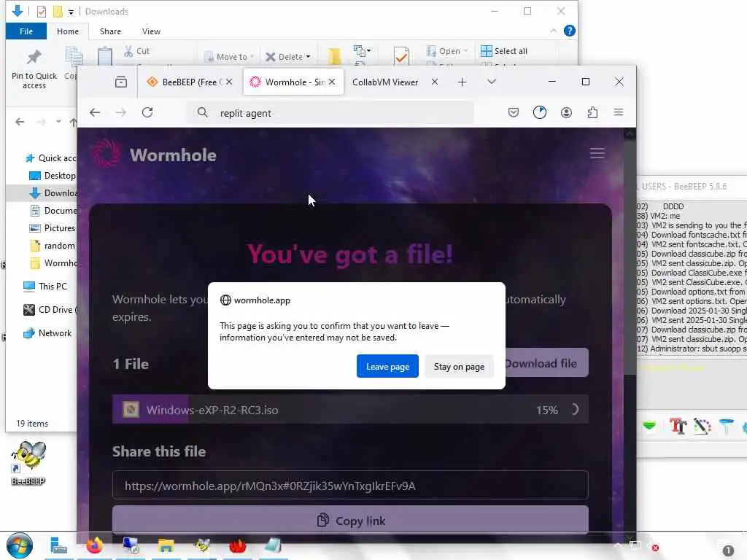Click Select all in Explorer ribbon
This screenshot has height=560, width=747.
[504, 51]
